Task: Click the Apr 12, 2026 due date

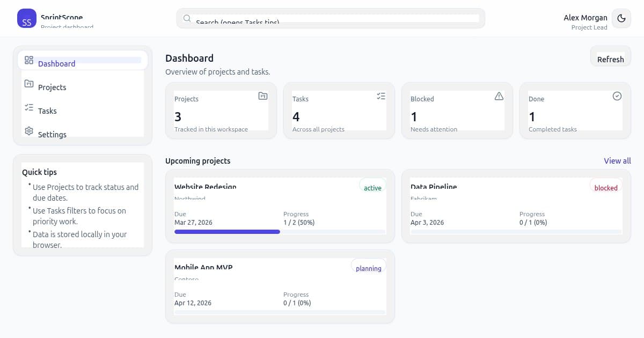Action: (193, 303)
